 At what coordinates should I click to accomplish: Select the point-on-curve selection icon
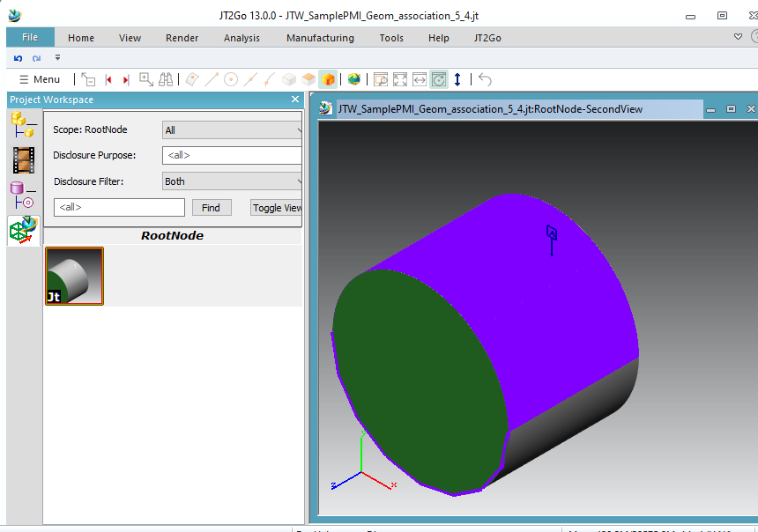coord(269,80)
